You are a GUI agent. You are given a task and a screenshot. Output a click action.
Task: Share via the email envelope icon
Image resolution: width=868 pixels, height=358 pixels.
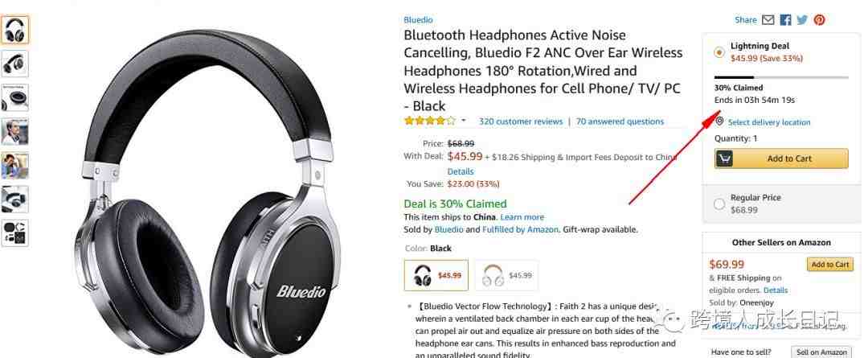[768, 20]
